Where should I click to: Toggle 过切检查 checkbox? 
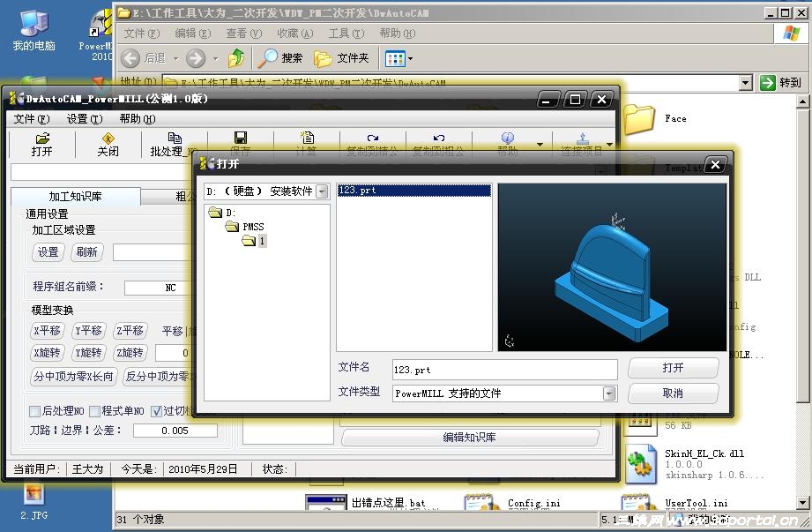pos(156,411)
